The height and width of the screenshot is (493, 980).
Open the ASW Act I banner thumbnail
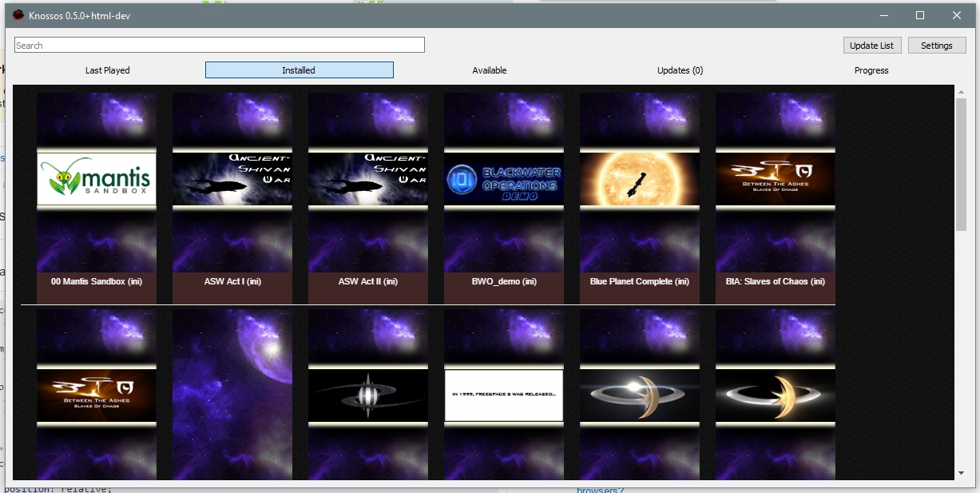click(x=232, y=179)
